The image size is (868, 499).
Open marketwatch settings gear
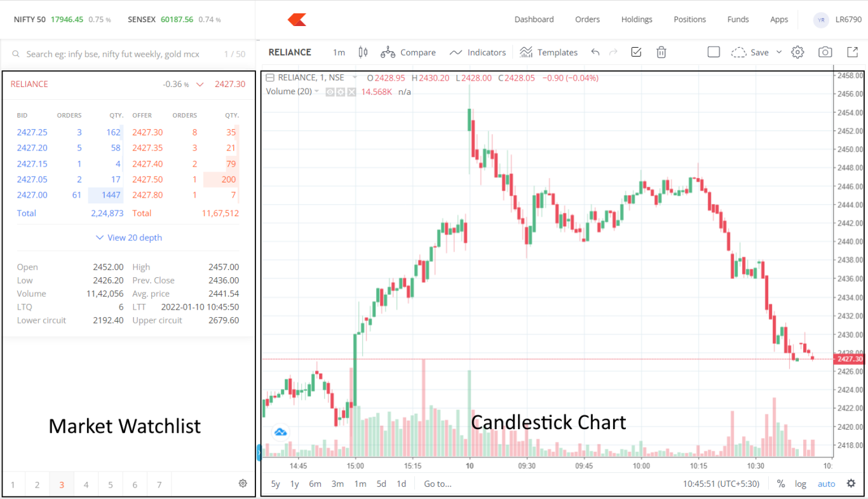(x=243, y=484)
